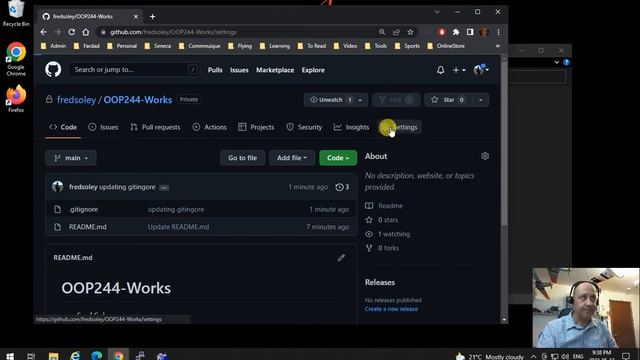Open the green Code dropdown
This screenshot has height=360, width=640.
(338, 158)
